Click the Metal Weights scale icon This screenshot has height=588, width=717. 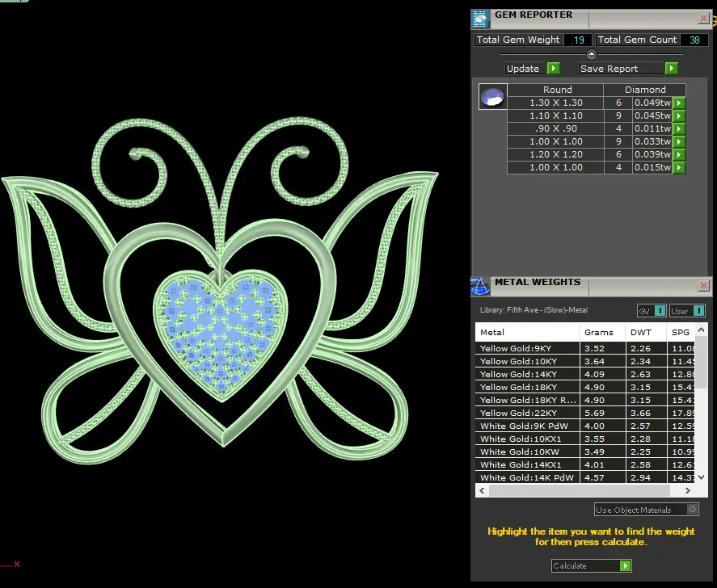pyautogui.click(x=479, y=286)
